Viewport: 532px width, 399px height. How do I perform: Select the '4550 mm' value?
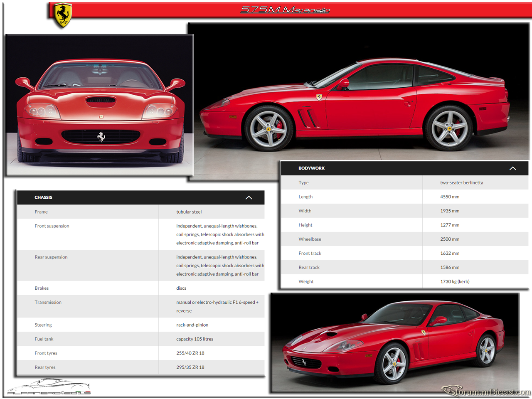(450, 197)
